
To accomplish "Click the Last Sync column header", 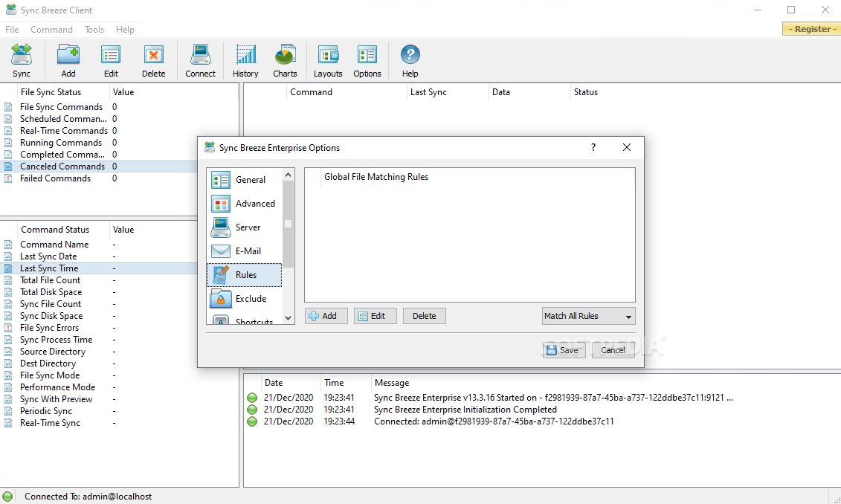I will 448,92.
